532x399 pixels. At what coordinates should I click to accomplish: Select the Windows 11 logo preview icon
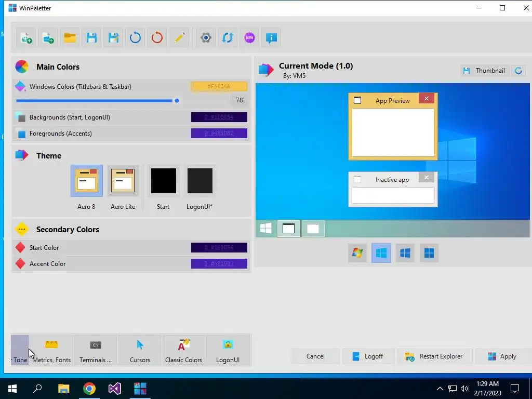[429, 253]
